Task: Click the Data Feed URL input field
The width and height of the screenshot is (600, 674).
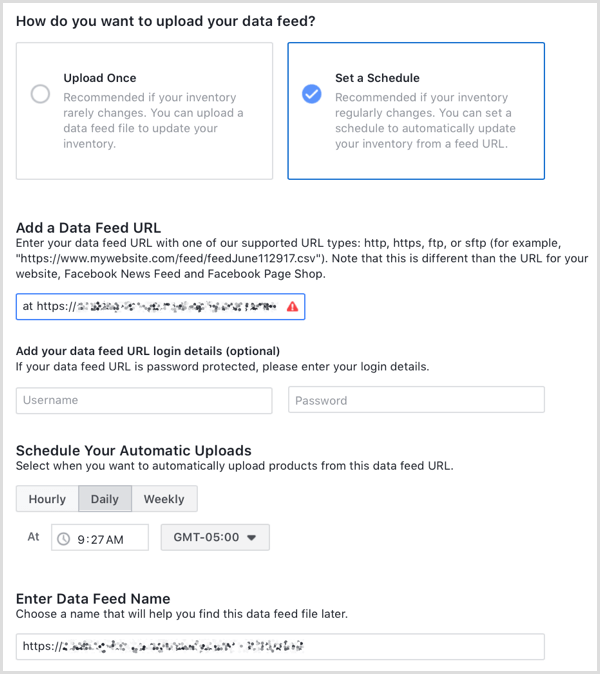Action: (150, 307)
